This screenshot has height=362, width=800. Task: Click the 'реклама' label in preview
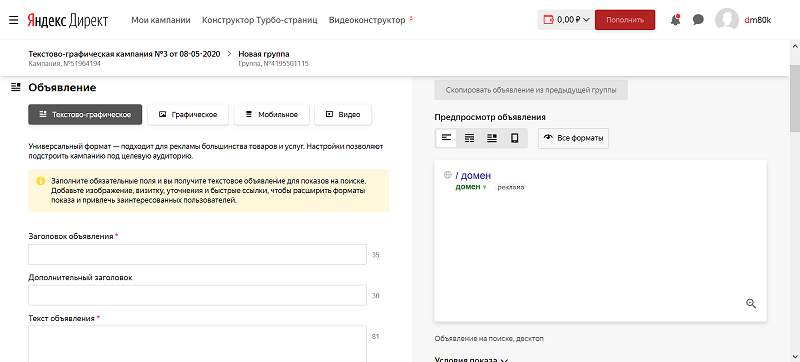[511, 187]
